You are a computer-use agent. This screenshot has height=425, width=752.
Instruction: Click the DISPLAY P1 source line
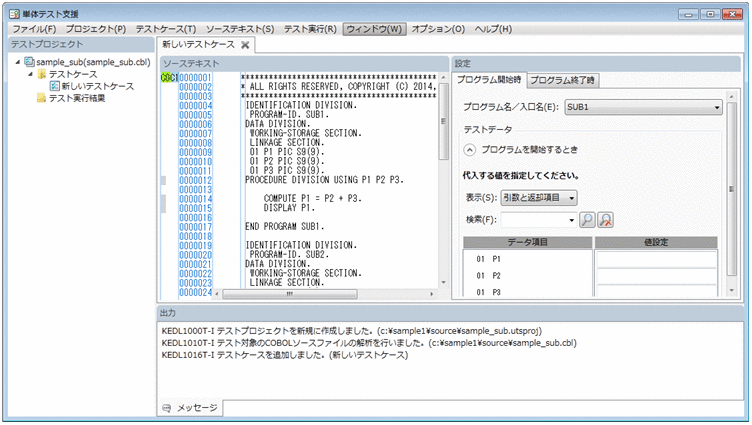pyautogui.click(x=289, y=208)
